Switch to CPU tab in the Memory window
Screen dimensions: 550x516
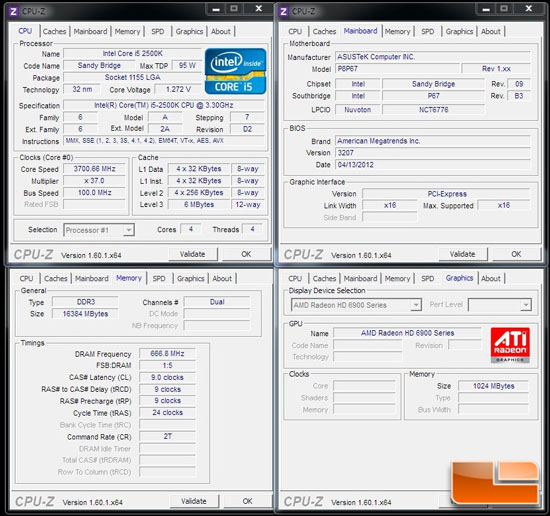point(26,279)
